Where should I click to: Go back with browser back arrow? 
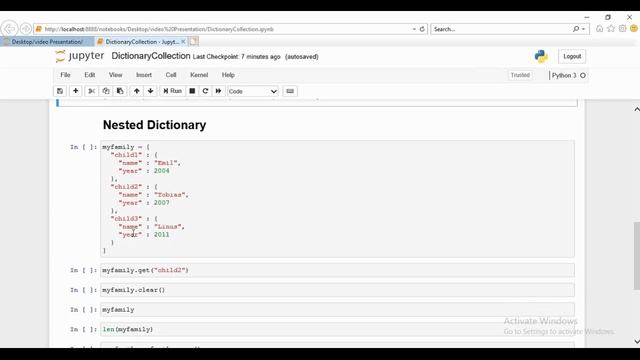click(x=9, y=29)
